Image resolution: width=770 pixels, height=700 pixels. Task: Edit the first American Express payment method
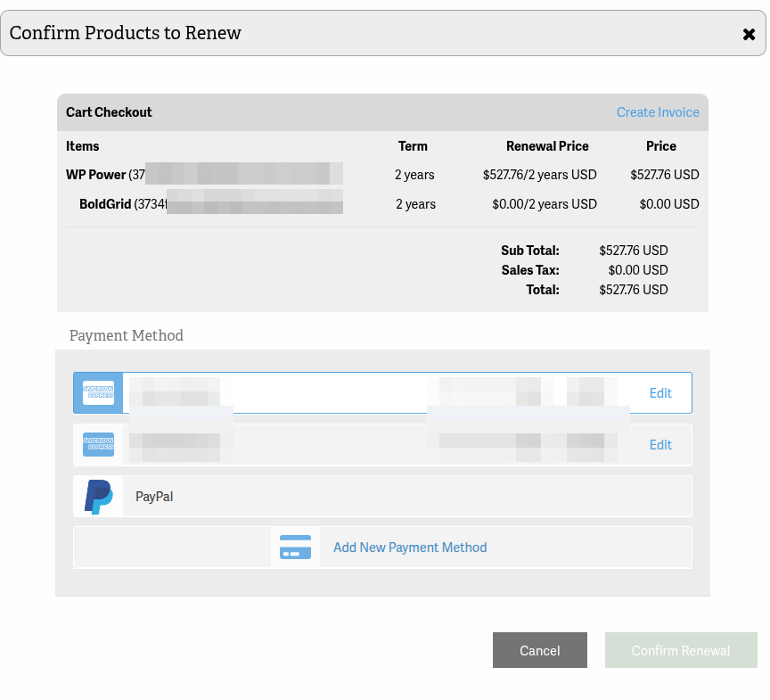coord(660,393)
